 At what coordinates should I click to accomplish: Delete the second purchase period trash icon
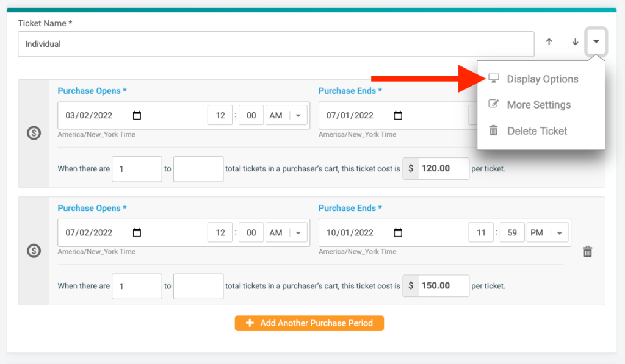tap(588, 251)
